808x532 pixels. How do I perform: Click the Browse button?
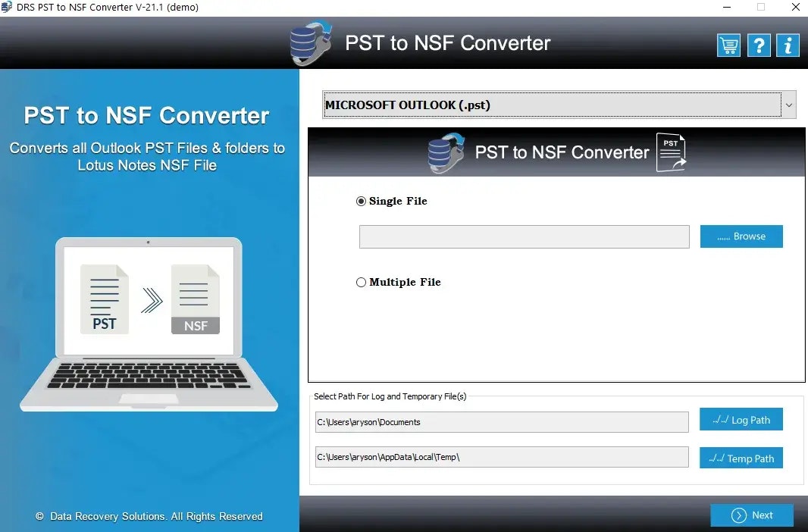point(741,236)
